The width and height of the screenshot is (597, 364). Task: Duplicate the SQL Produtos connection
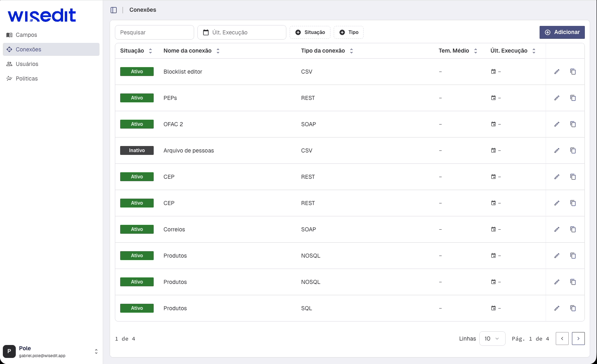coord(573,308)
